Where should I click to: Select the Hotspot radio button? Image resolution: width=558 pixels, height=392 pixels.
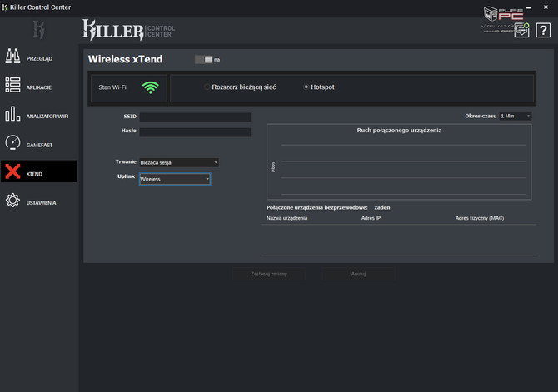click(306, 87)
